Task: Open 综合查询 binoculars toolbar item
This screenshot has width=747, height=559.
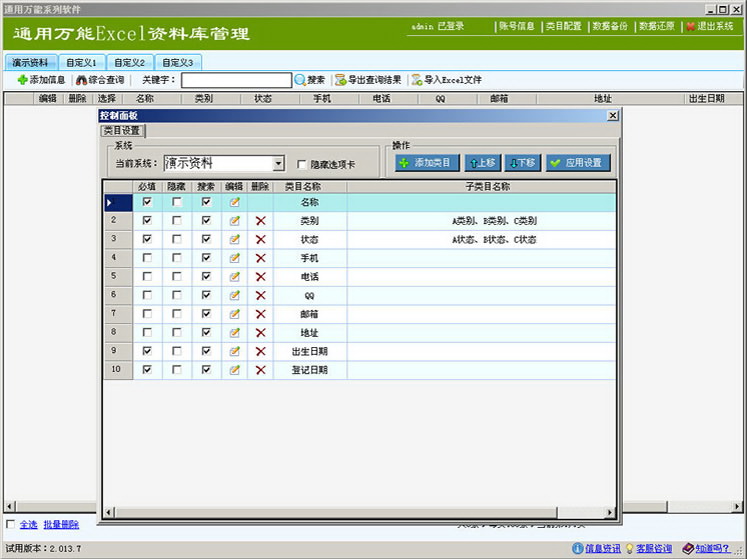Action: (100, 80)
